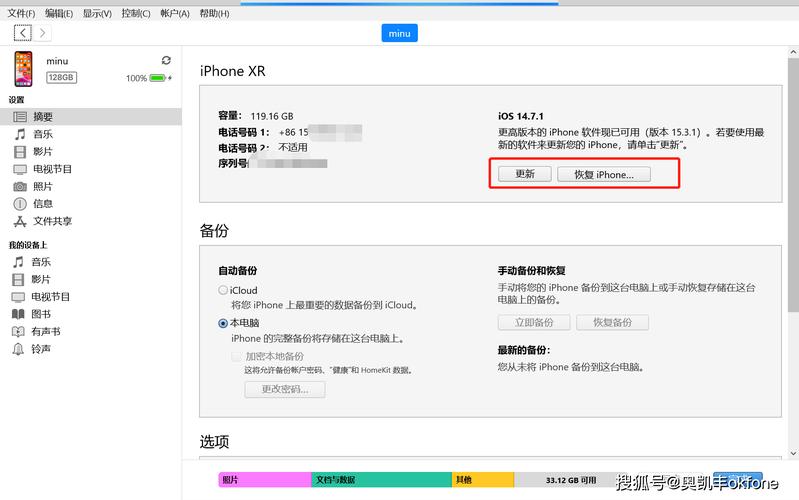The height and width of the screenshot is (500, 799).
Task: Click the 电视节目 TV icon under 我的设备上
Action: (18, 297)
